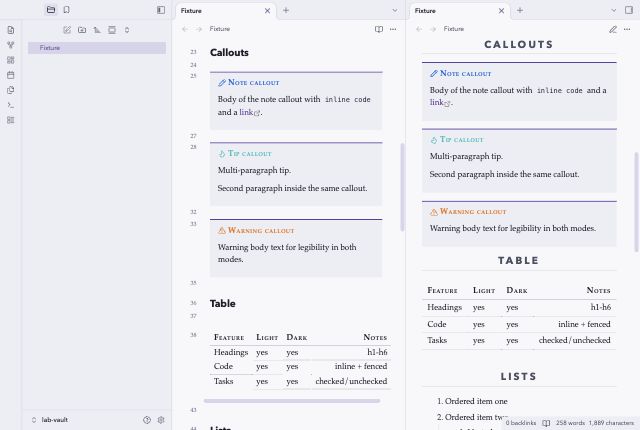Click the CALLOUTS heading in reading view
The image size is (640, 430).
519,44
